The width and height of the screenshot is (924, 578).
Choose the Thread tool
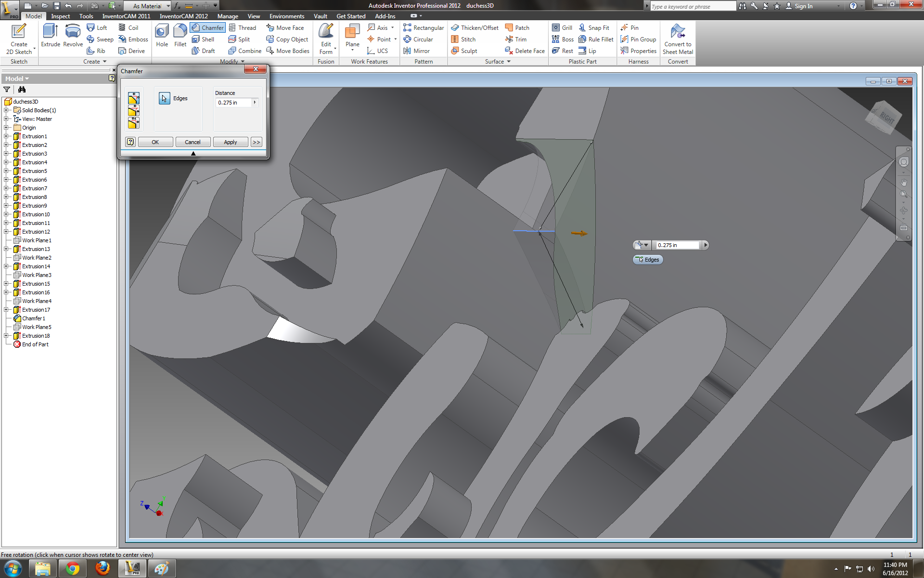coord(243,28)
